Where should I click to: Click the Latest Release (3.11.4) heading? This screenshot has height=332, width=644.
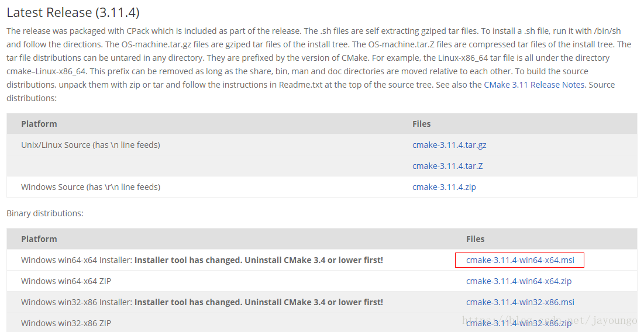click(x=73, y=12)
